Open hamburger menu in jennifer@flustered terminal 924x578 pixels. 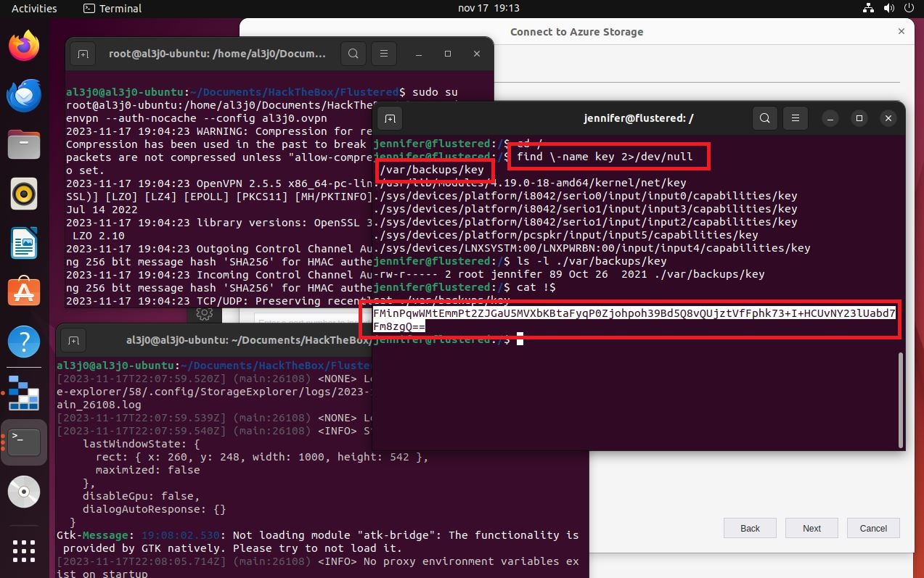[796, 118]
